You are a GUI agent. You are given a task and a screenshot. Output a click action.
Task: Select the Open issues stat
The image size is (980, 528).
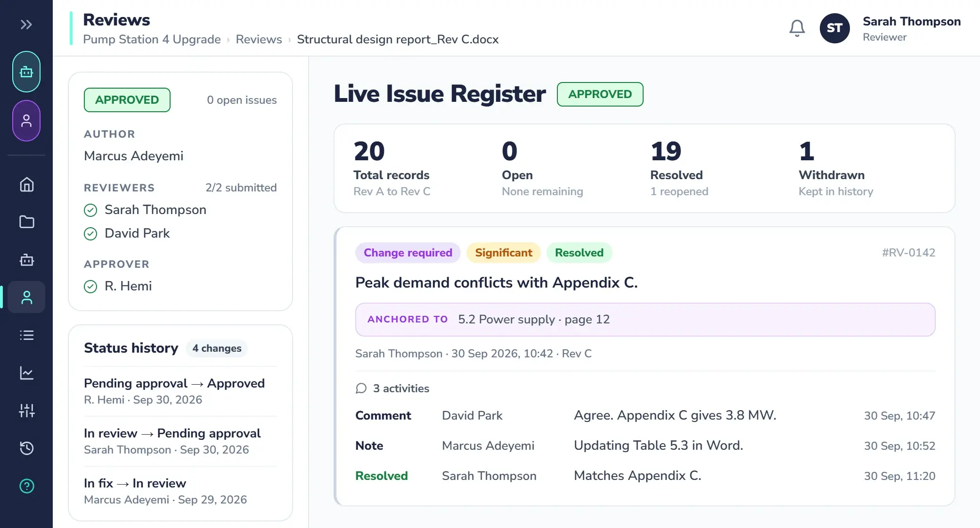point(542,168)
